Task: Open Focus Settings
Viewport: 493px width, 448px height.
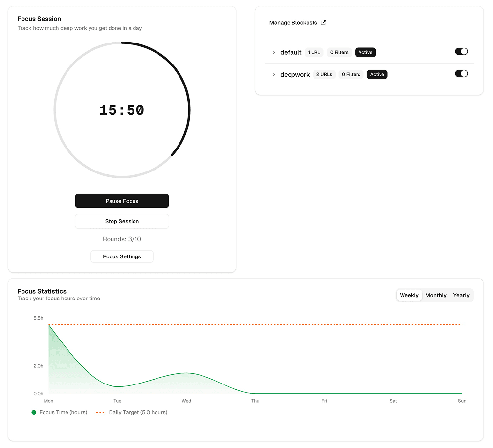Action: pos(122,256)
